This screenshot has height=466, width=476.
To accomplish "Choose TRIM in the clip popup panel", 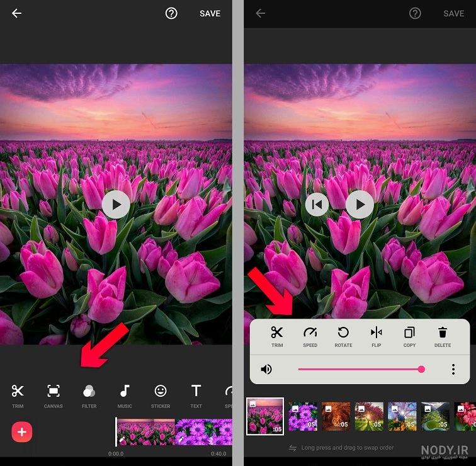I will click(277, 337).
